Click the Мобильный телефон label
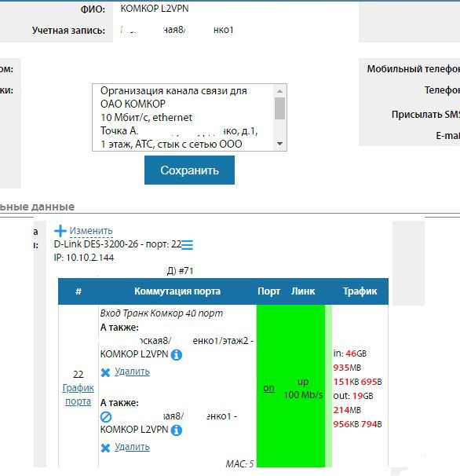This screenshot has height=476, width=460. 414,69
